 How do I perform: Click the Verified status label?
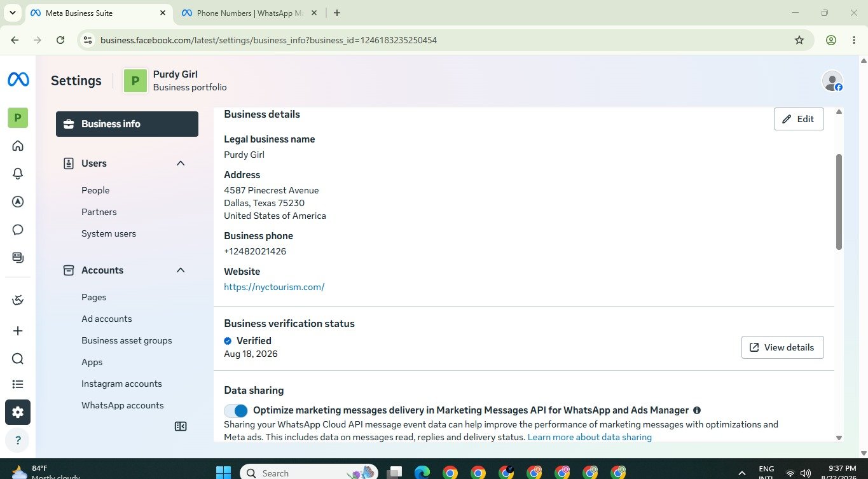254,341
